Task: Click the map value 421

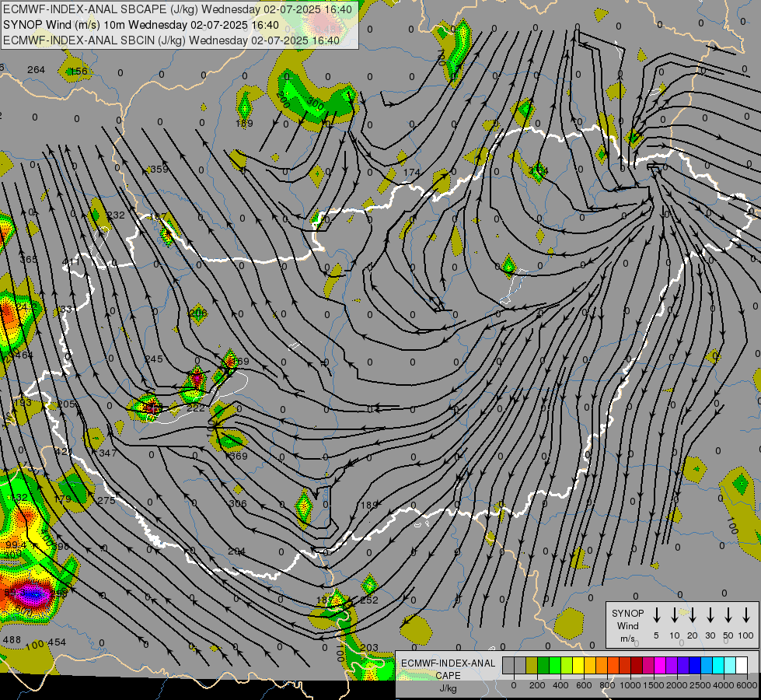Action: click(x=63, y=452)
